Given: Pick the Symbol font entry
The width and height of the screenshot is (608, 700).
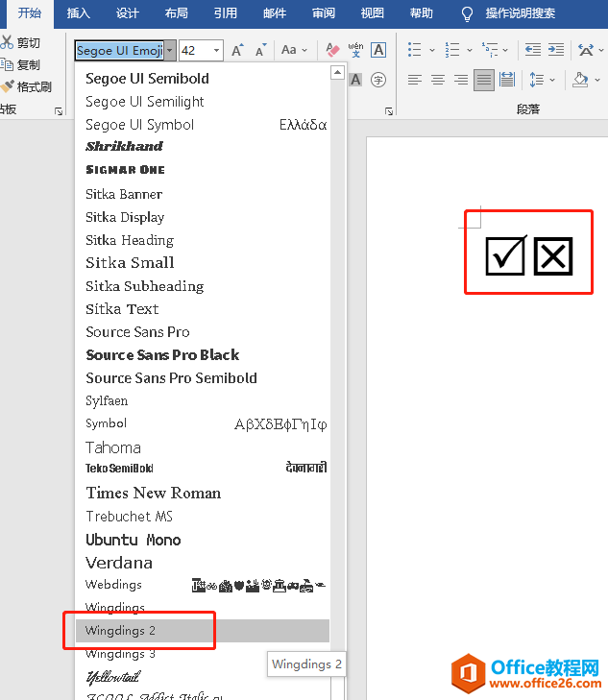Looking at the screenshot, I should tap(203, 423).
